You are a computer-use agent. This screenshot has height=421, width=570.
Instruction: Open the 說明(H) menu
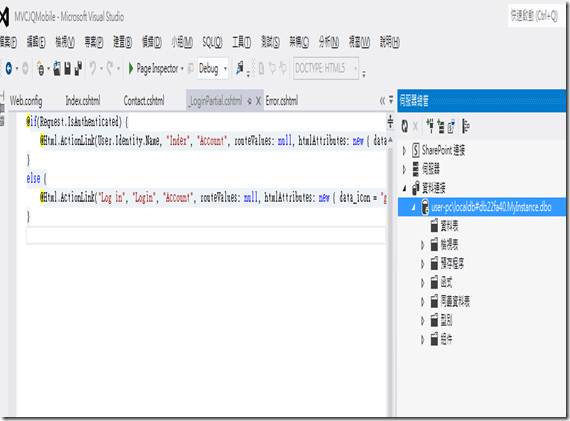pos(390,42)
